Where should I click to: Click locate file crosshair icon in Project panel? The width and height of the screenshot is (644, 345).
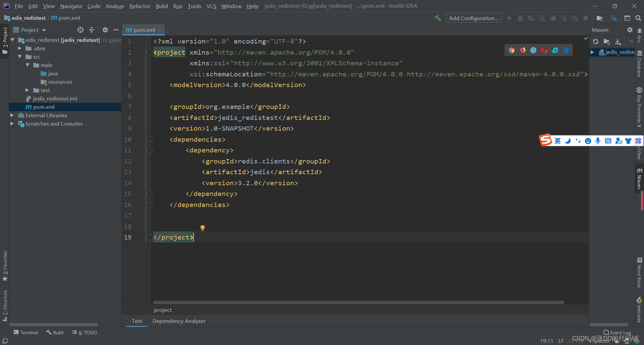pyautogui.click(x=80, y=30)
